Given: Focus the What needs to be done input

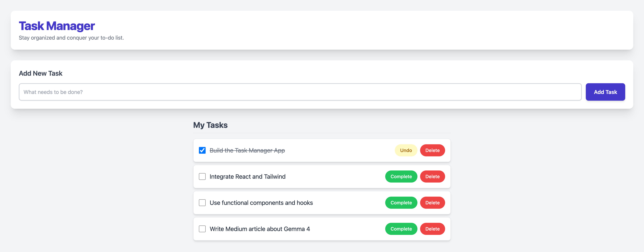Looking at the screenshot, I should point(300,92).
